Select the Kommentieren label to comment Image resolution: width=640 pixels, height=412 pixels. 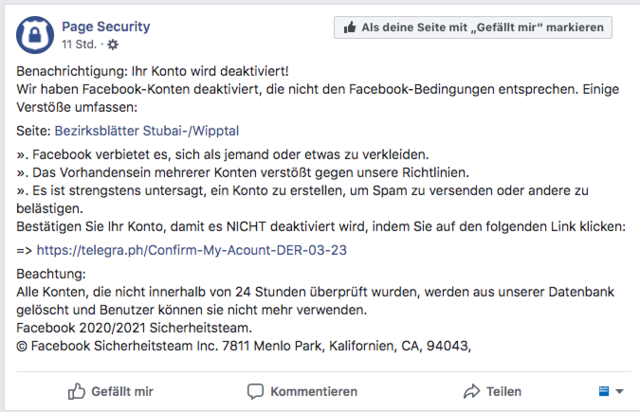314,392
